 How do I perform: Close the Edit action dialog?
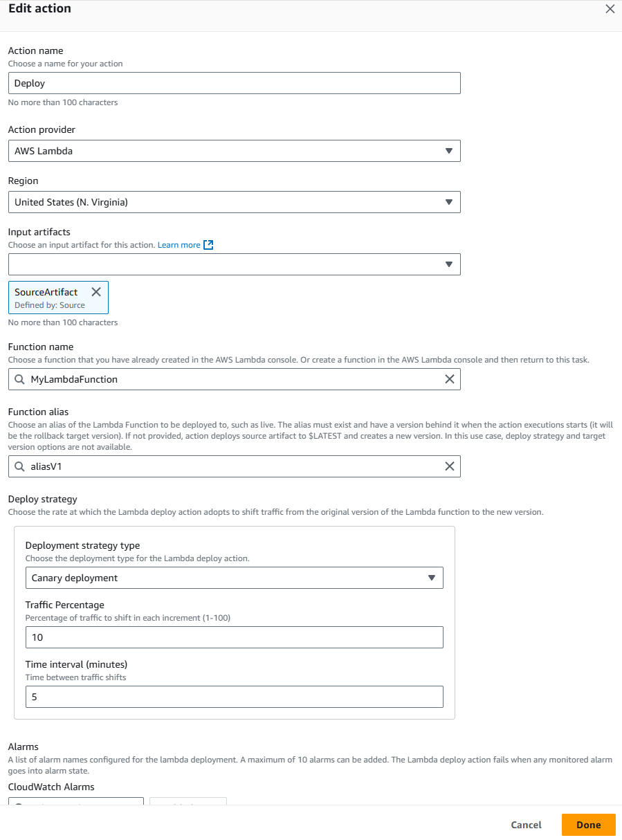tap(610, 9)
